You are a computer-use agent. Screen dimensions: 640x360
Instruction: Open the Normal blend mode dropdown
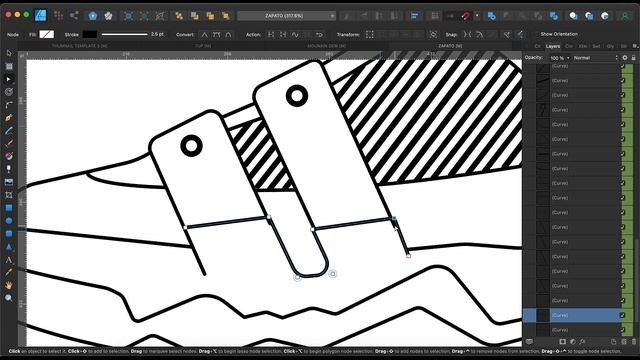point(596,58)
